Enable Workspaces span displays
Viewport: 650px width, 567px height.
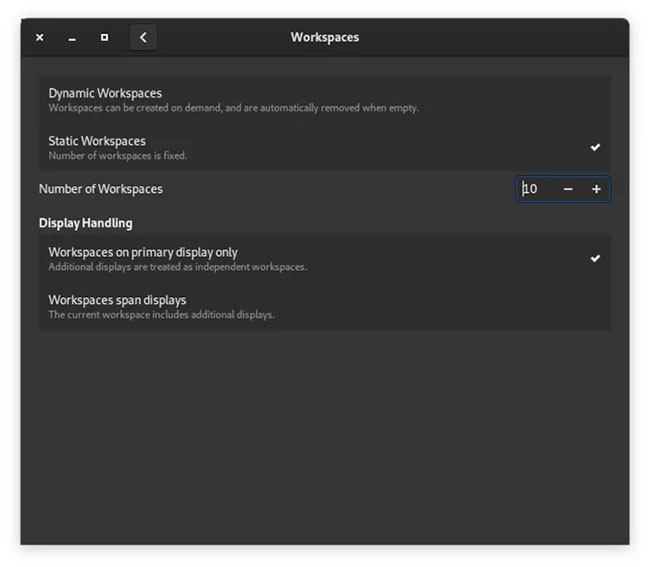(x=325, y=307)
